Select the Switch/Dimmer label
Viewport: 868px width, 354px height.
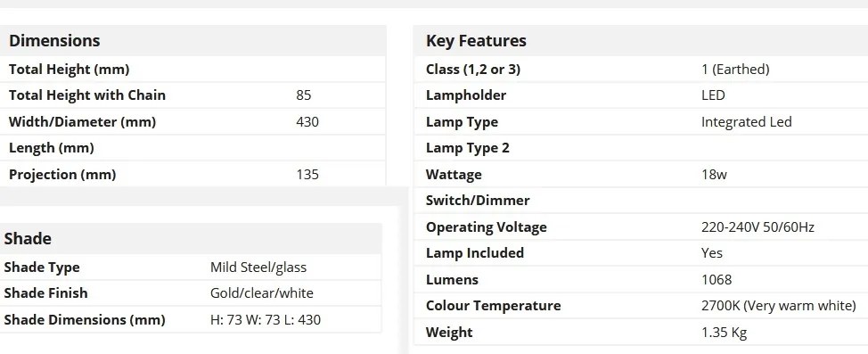(478, 201)
